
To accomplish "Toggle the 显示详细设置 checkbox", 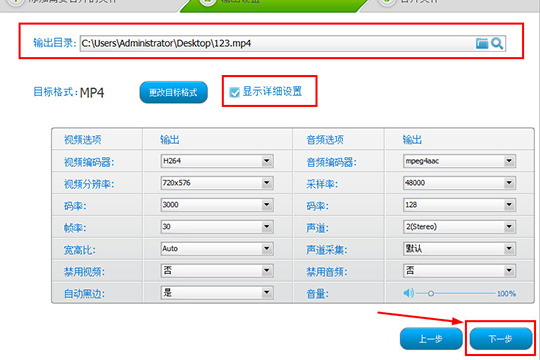I will 235,92.
